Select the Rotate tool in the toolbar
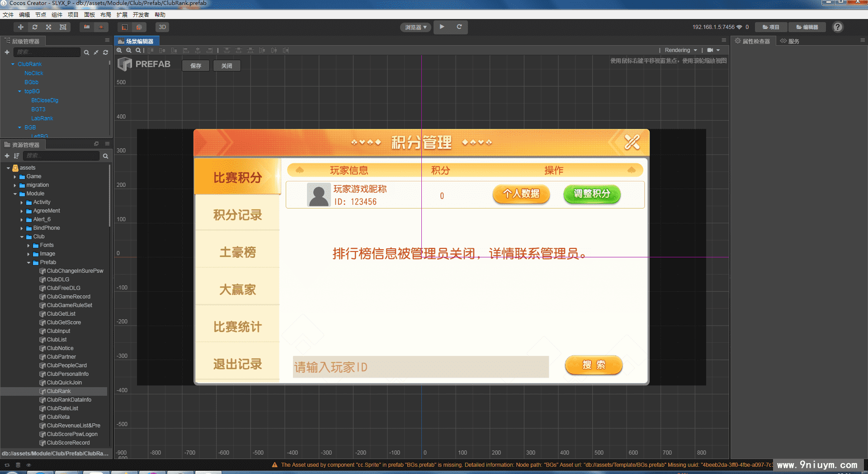This screenshot has width=868, height=474. pos(35,27)
